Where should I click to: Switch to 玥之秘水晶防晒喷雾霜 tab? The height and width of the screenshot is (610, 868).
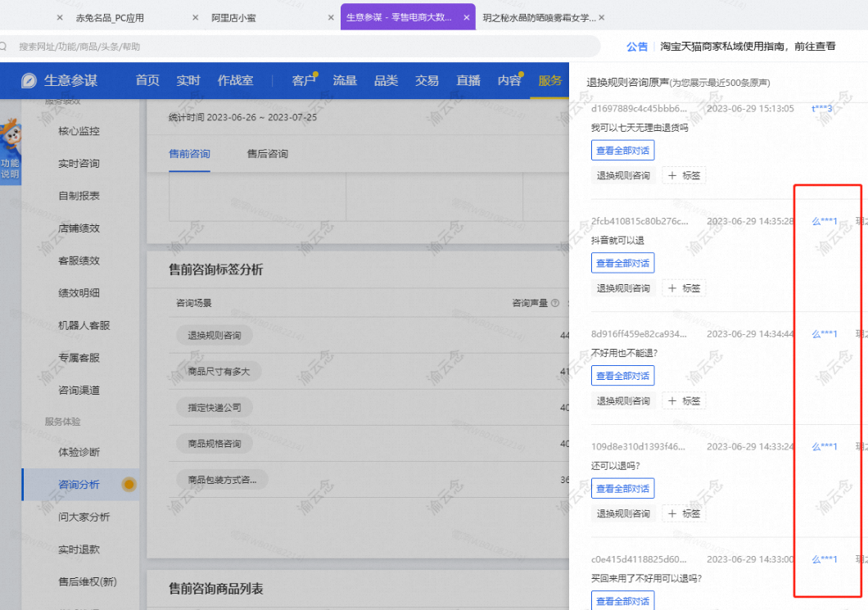click(x=539, y=18)
